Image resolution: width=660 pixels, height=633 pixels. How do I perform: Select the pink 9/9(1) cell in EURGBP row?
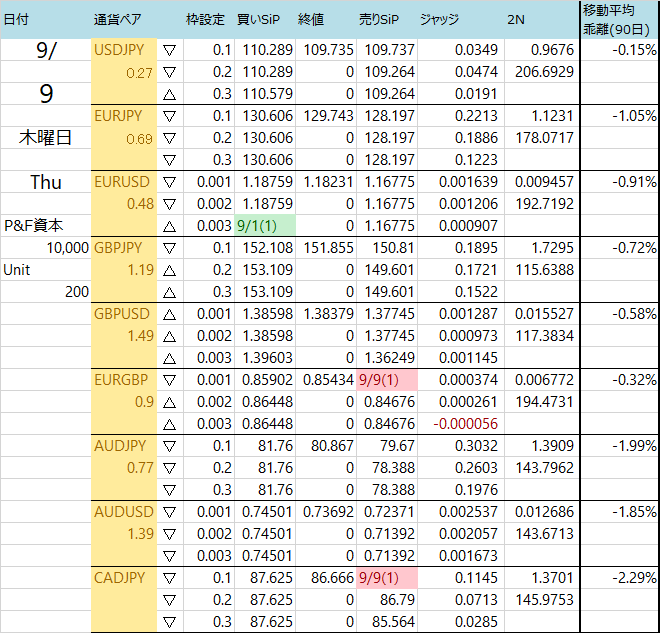(x=387, y=380)
